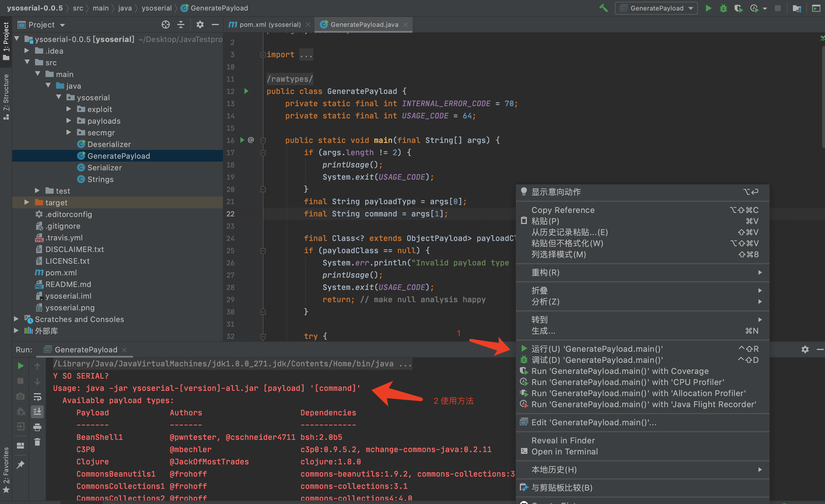Select 与剪贴板比较(B) entry
Viewport: 825px width, 504px height.
pyautogui.click(x=642, y=488)
